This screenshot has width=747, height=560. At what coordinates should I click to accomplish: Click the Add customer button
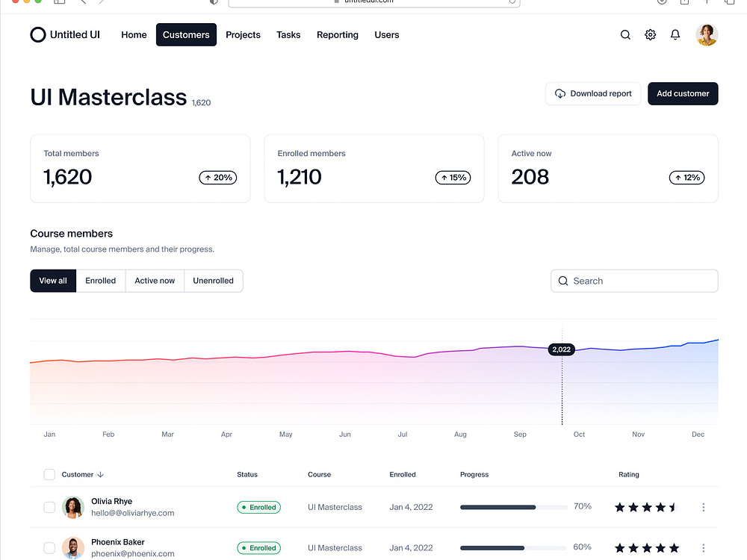683,93
